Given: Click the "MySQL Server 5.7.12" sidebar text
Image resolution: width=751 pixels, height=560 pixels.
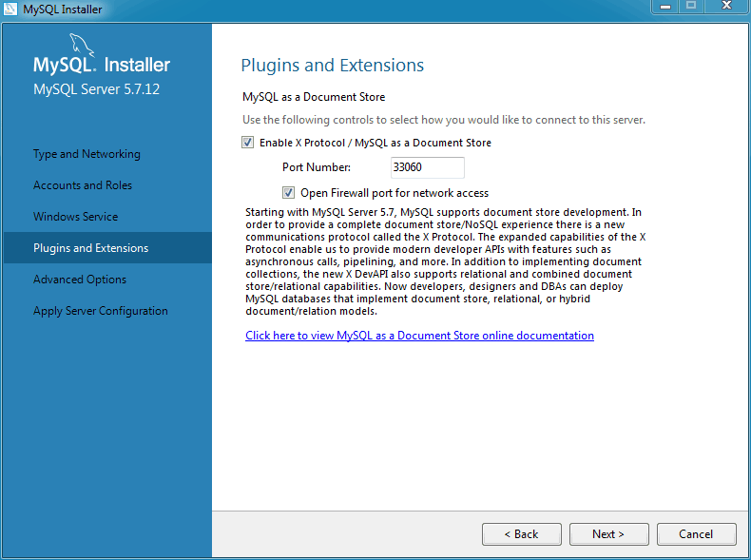Looking at the screenshot, I should tap(96, 89).
